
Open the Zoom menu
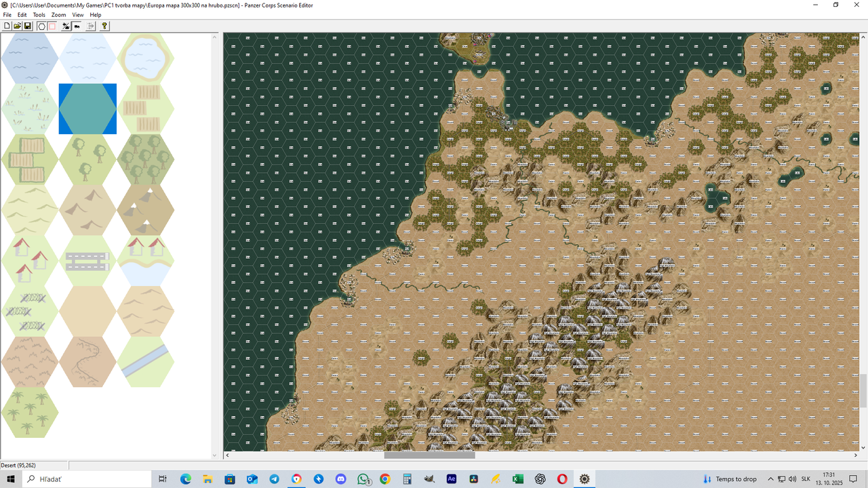tap(59, 14)
